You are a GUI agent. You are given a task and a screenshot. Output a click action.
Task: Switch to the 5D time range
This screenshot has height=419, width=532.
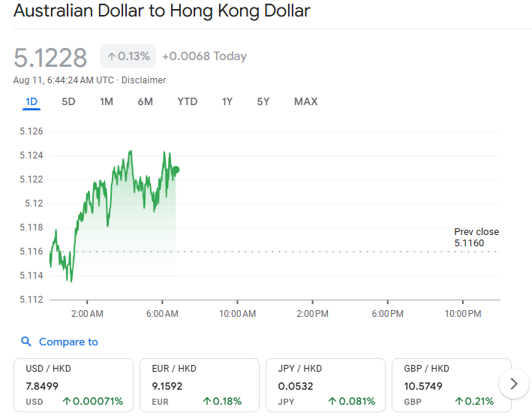[68, 101]
